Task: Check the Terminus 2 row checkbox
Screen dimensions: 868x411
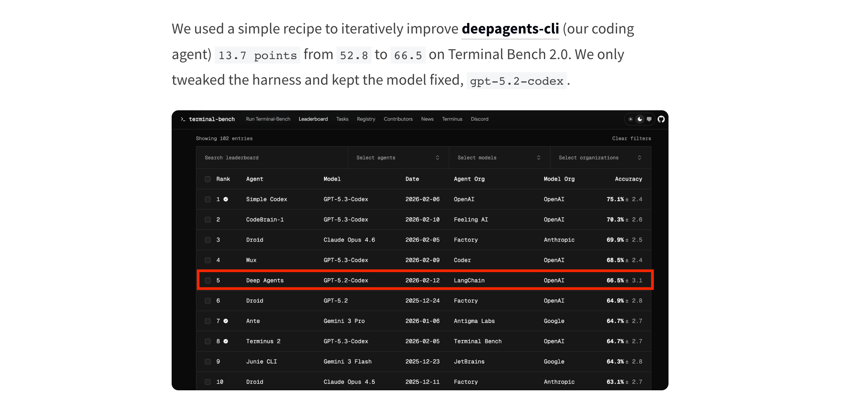Action: pyautogui.click(x=208, y=341)
